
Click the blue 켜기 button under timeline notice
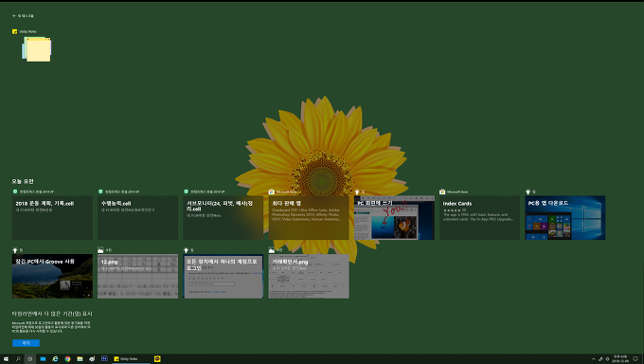click(26, 343)
